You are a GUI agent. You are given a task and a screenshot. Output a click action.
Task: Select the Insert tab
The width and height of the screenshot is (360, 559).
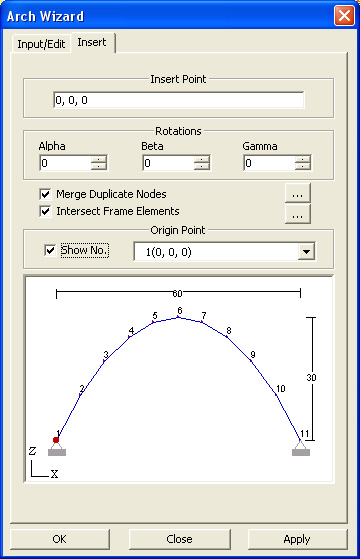tap(92, 42)
